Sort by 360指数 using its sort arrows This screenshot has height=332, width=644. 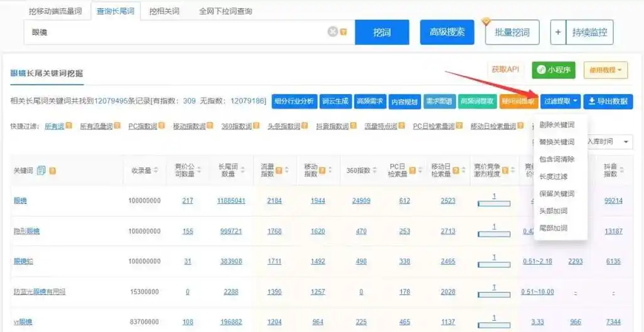click(x=373, y=170)
